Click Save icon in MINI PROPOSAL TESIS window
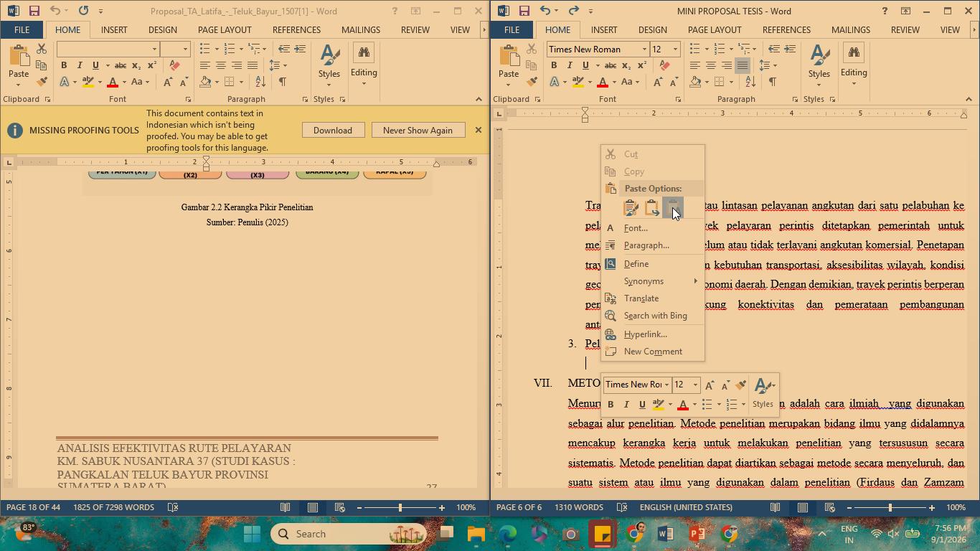 pos(524,11)
